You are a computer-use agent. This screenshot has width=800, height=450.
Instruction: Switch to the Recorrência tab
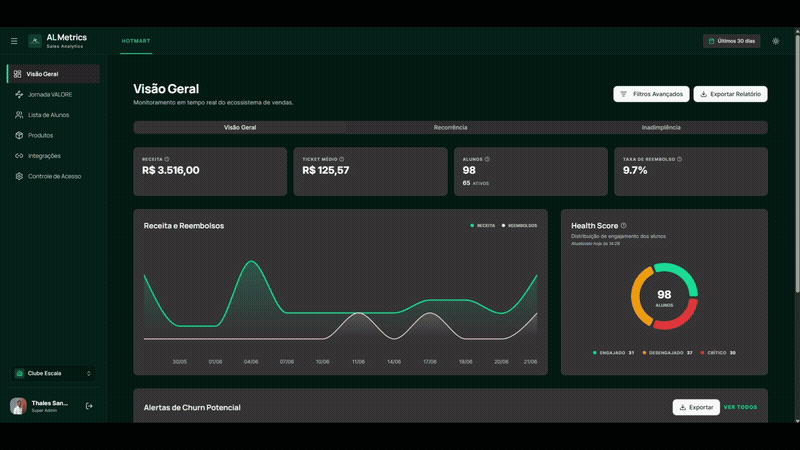[x=451, y=128]
